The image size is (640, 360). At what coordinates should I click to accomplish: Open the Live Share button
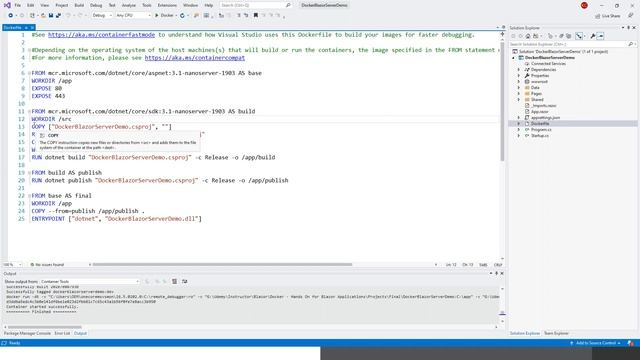[607, 16]
